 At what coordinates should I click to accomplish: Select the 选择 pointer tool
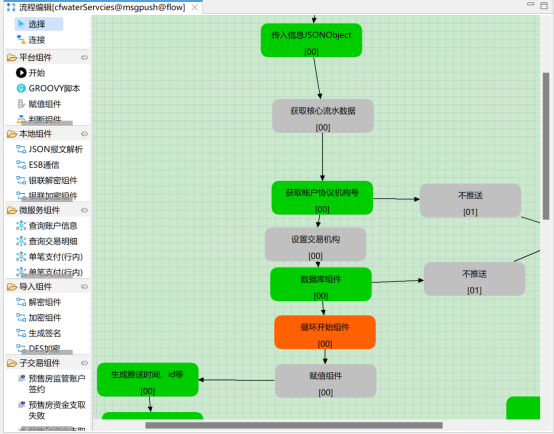(39, 24)
